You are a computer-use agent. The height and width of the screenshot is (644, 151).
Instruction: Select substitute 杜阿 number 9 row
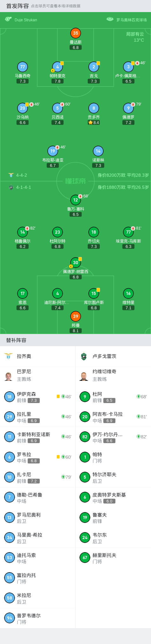point(113,397)
